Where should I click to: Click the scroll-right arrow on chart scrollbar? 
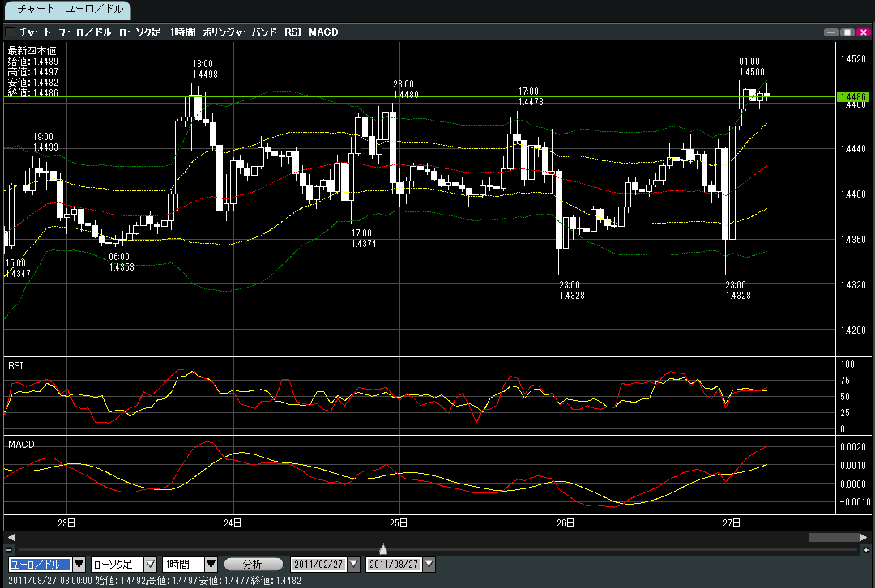864,537
